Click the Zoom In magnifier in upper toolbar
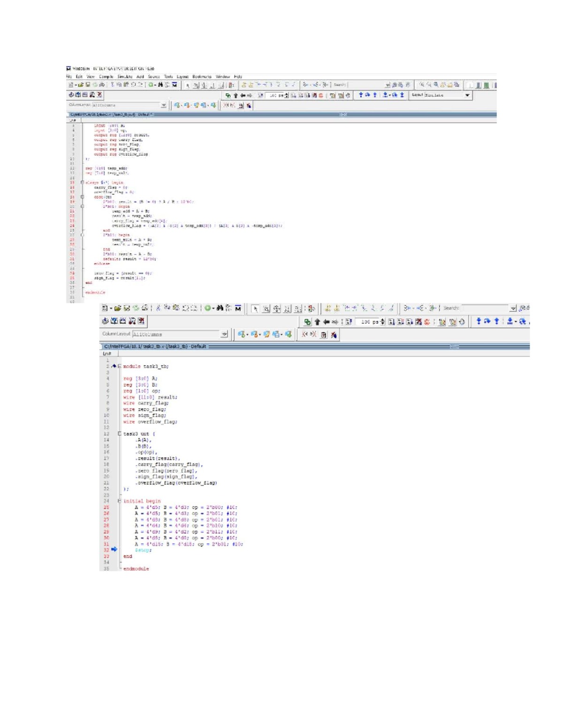Image resolution: width=563 pixels, height=728 pixels. pyautogui.click(x=422, y=84)
